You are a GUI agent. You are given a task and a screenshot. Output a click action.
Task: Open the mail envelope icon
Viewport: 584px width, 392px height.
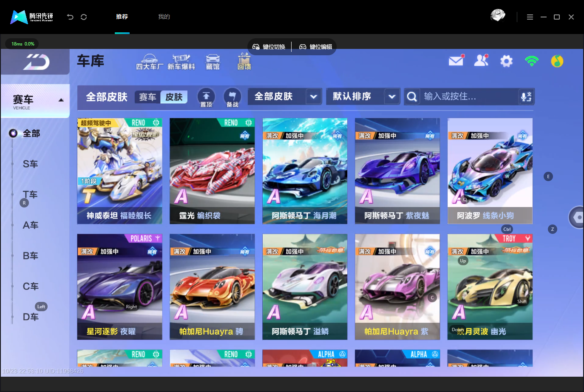[456, 60]
